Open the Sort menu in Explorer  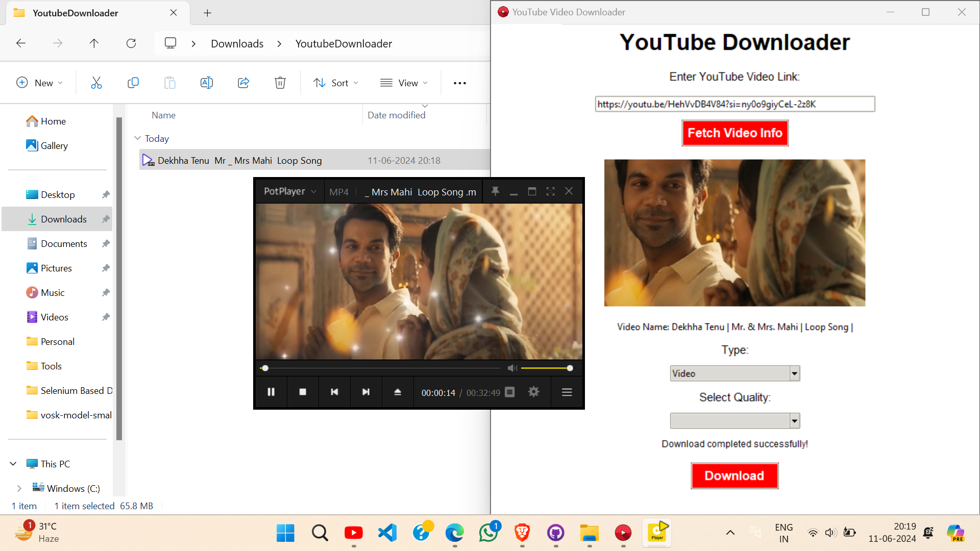(x=335, y=82)
